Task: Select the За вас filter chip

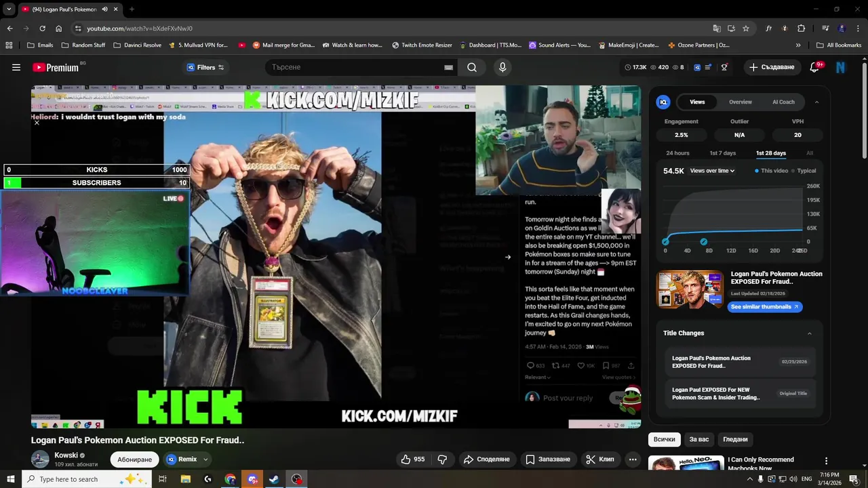Action: [x=699, y=439]
